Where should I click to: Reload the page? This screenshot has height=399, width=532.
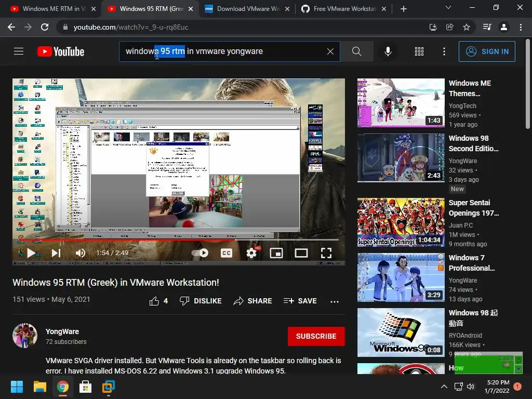[x=45, y=27]
